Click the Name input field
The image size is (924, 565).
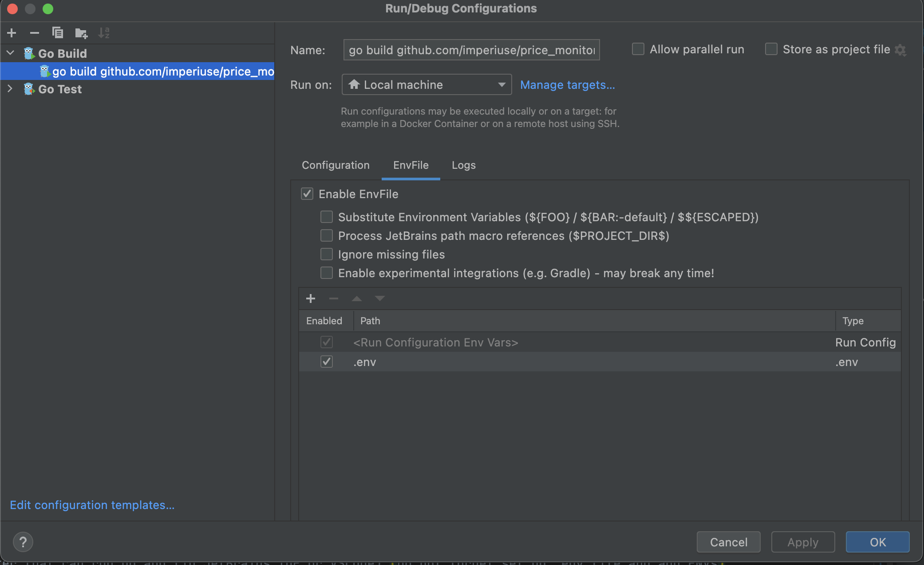click(x=471, y=50)
